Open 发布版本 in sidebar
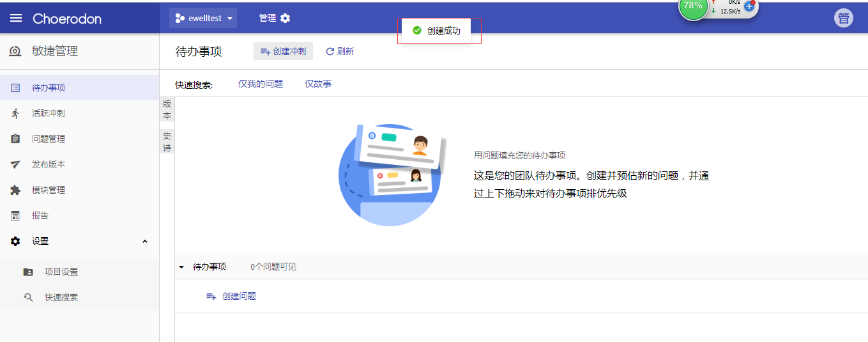Viewport: 868px width, 342px height. [80, 164]
